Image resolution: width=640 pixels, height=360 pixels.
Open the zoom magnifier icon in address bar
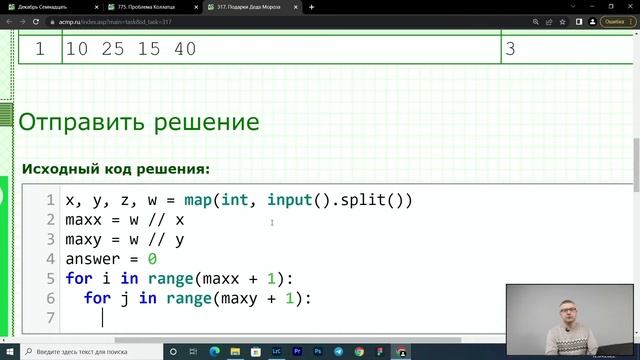pos(536,22)
